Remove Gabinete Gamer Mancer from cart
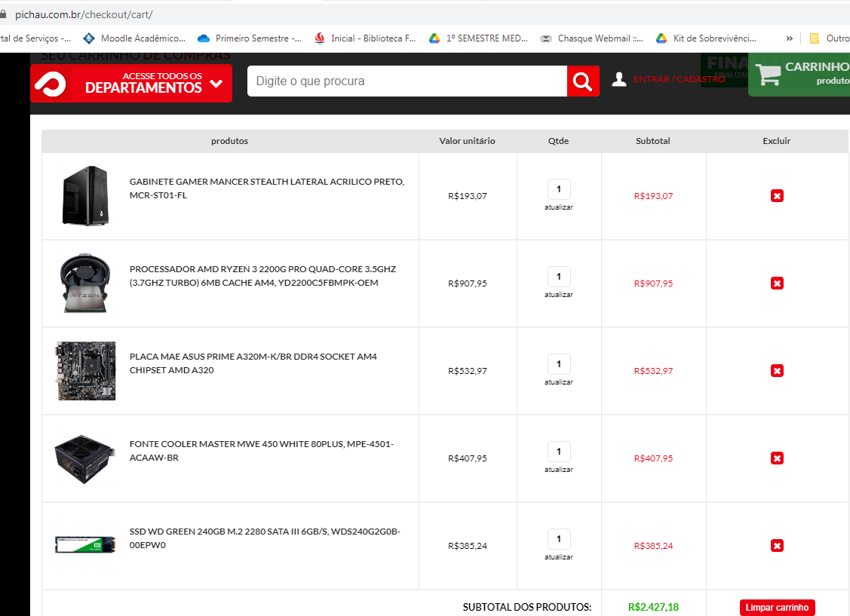This screenshot has width=850, height=616. pyautogui.click(x=777, y=196)
